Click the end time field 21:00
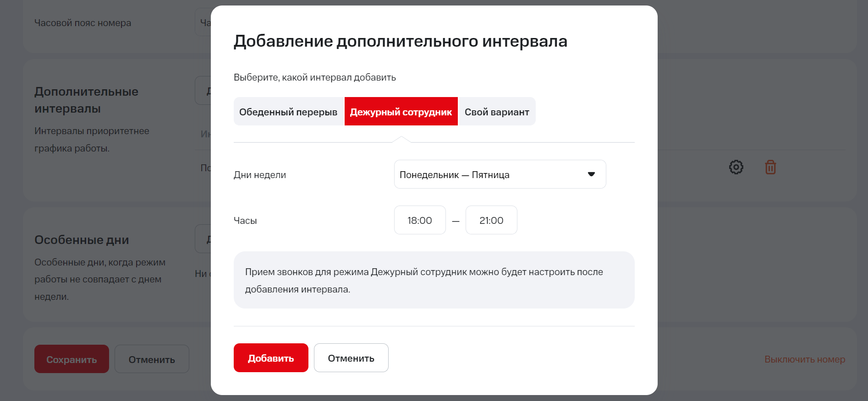The image size is (868, 401). 491,220
